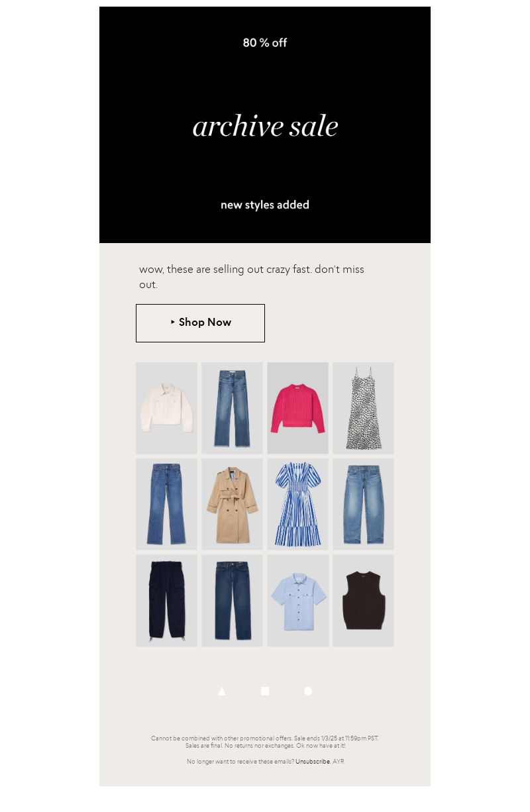Open the flared jeans beside trench coat
Viewport: 530px width, 812px height.
click(166, 504)
